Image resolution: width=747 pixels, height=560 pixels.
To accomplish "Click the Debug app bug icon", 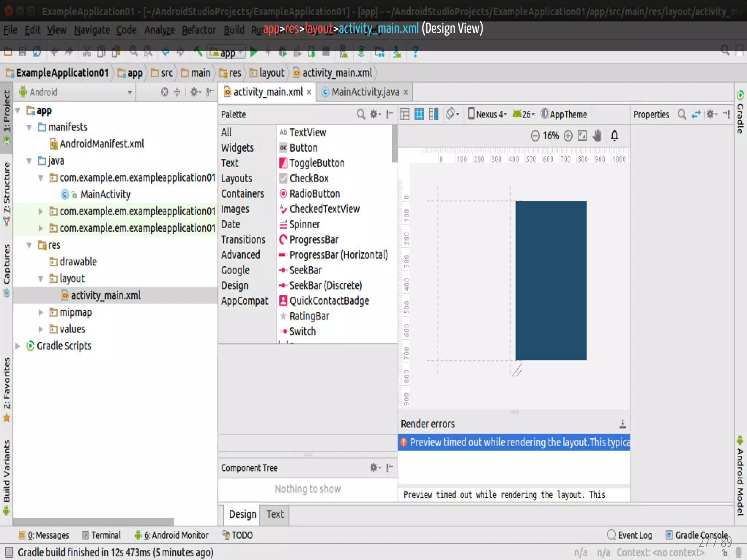I will (282, 52).
